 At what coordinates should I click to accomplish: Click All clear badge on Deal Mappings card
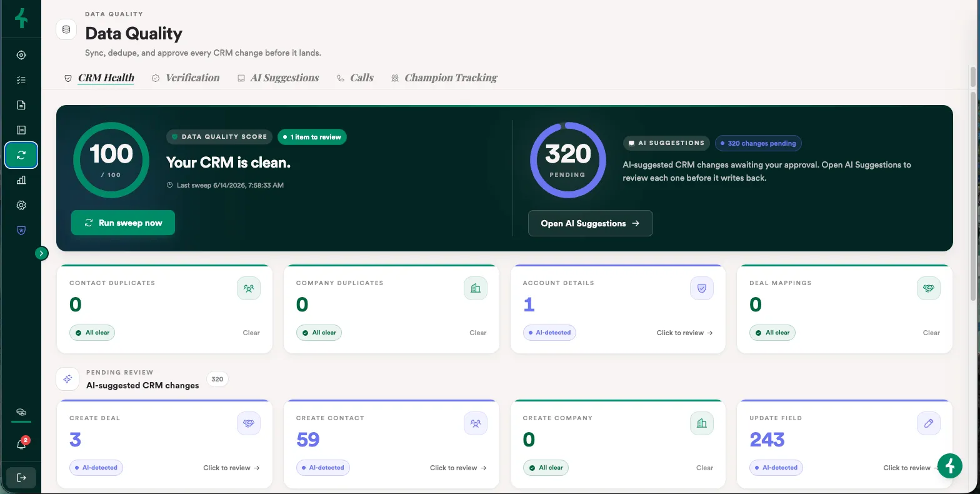click(x=772, y=333)
